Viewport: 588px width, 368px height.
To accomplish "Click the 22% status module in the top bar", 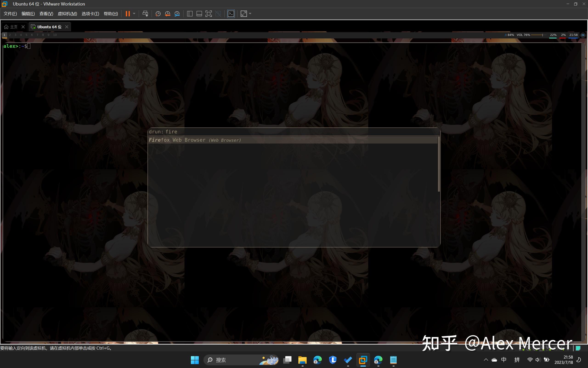I will tap(553, 35).
